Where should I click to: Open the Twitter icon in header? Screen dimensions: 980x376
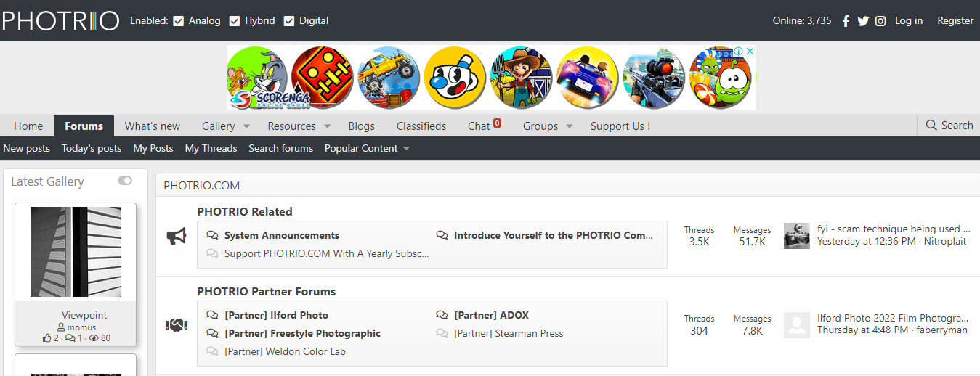[x=863, y=21]
